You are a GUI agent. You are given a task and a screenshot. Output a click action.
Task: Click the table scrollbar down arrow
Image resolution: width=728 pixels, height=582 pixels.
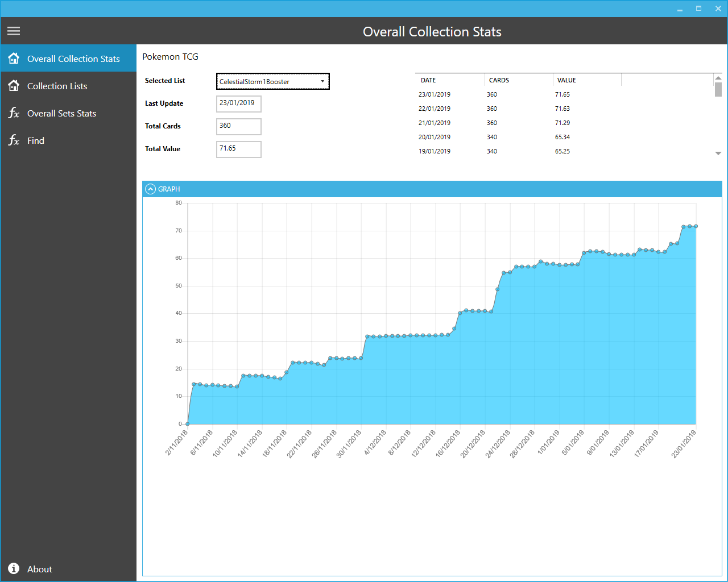coord(718,153)
